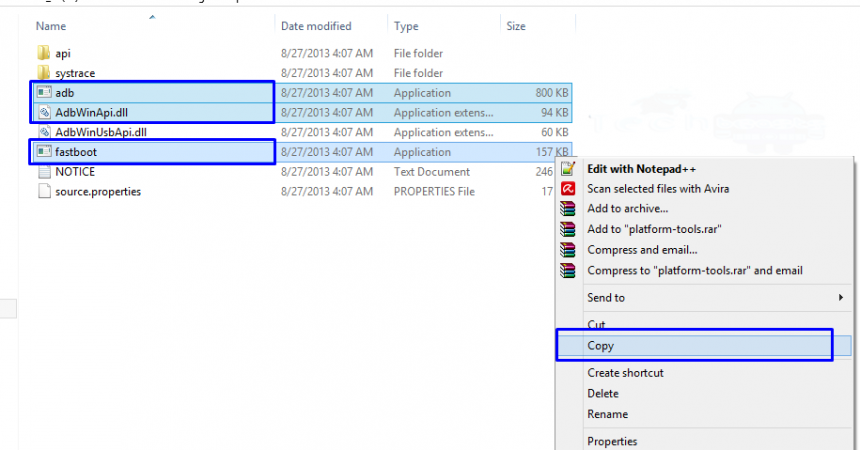Click the adb application icon
The height and width of the screenshot is (450, 860).
(44, 92)
